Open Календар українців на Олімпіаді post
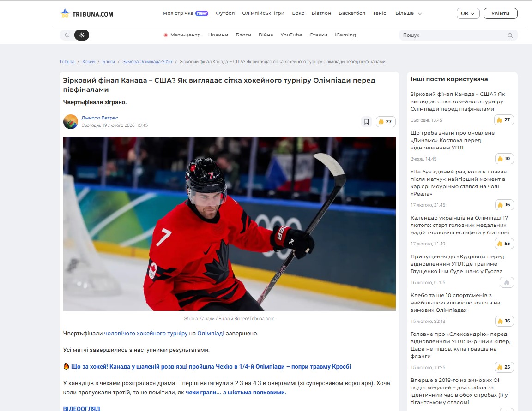Viewport: 532px width, 411px height. 460,225
